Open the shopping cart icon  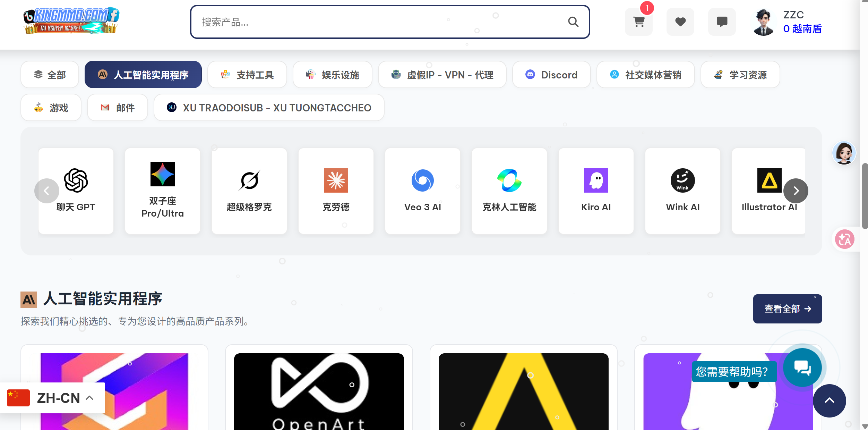click(638, 22)
